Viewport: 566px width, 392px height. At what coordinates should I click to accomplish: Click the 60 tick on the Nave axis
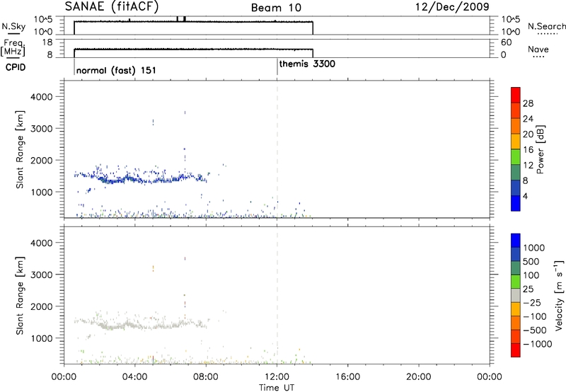pyautogui.click(x=506, y=42)
